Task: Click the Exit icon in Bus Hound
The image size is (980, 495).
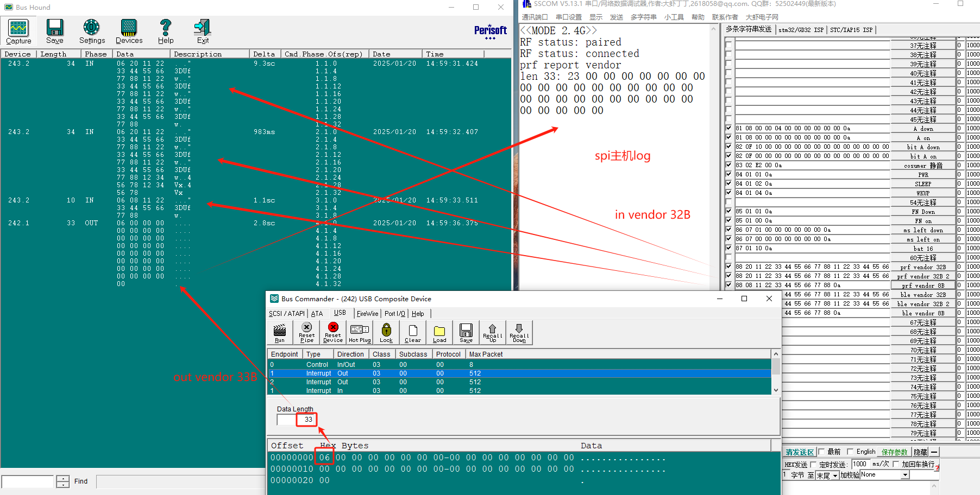Action: [x=203, y=31]
